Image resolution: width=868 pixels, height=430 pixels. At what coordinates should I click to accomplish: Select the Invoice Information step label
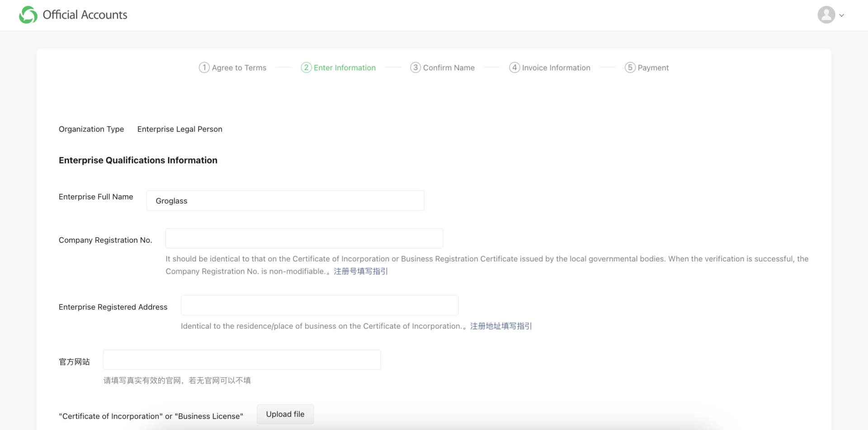pos(556,67)
